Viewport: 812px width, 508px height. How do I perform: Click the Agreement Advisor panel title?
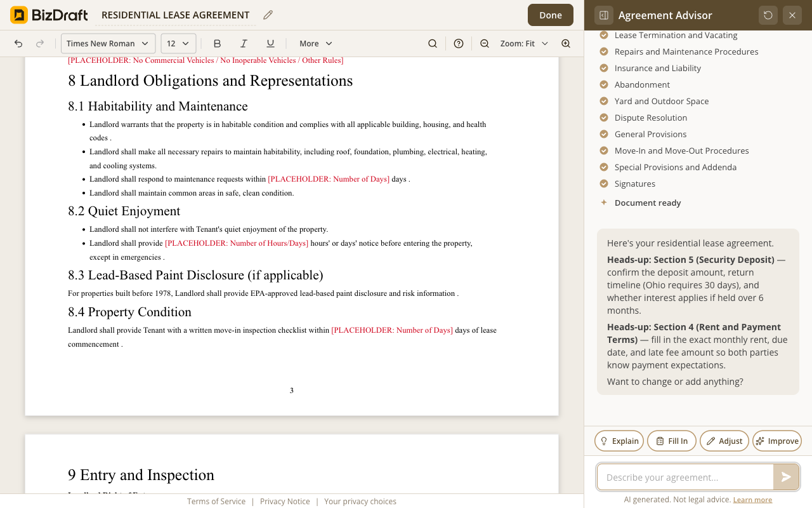click(665, 15)
